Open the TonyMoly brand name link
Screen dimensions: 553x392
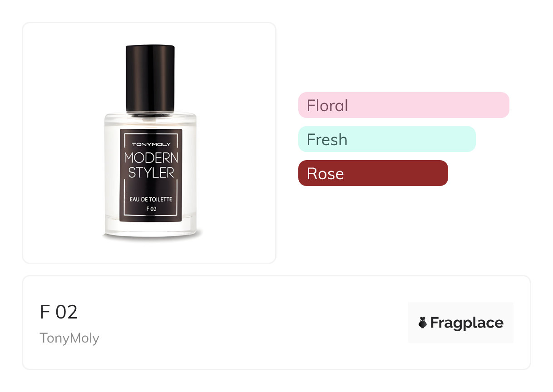(x=69, y=338)
